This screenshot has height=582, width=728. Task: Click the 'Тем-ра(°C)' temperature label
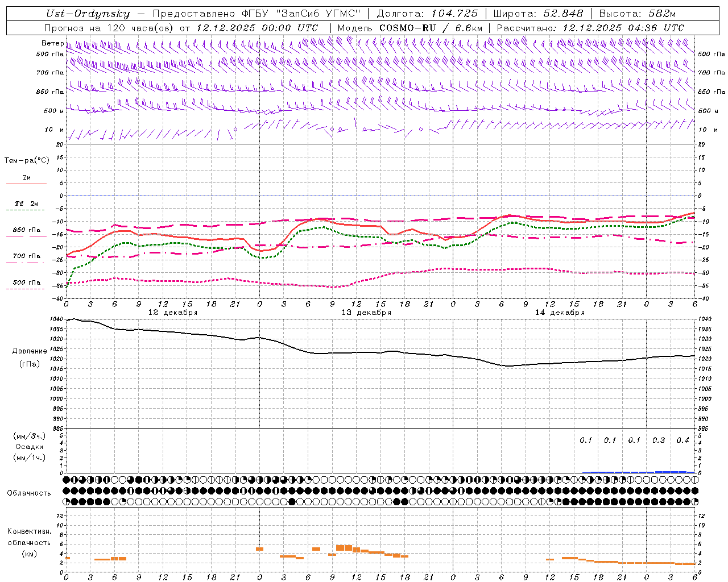click(27, 161)
